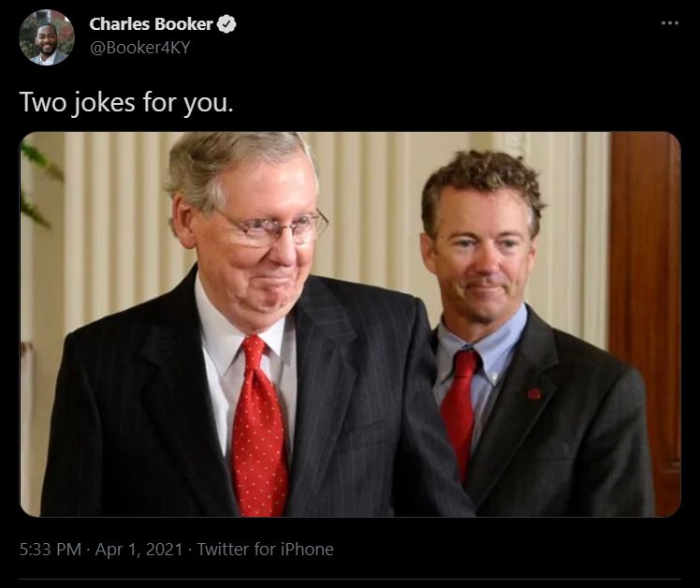
Task: Click the blue verified badge beside Charles Booker
Action: point(226,24)
